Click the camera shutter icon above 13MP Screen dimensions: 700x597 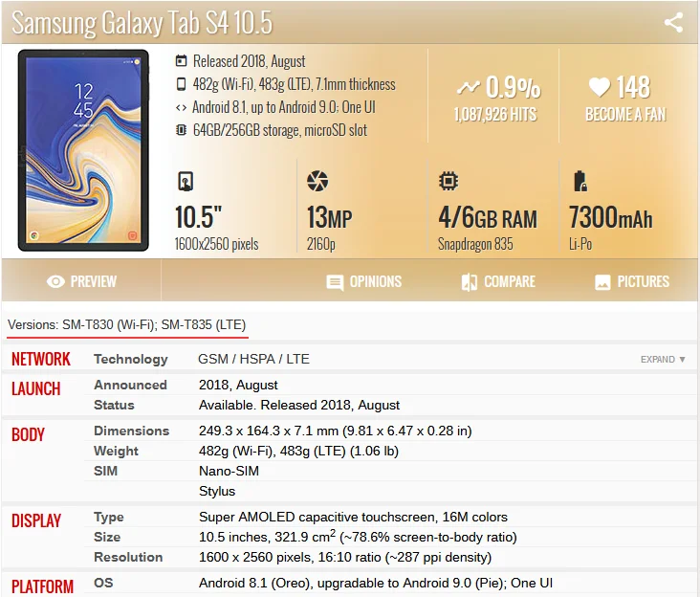[x=317, y=181]
